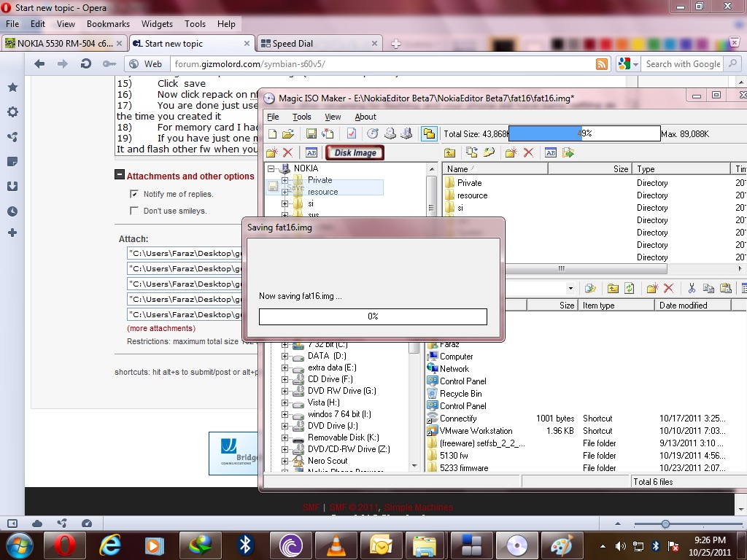747x560 pixels.
Task: Click the new folder icon above the NOKIA tree
Action: [271, 152]
